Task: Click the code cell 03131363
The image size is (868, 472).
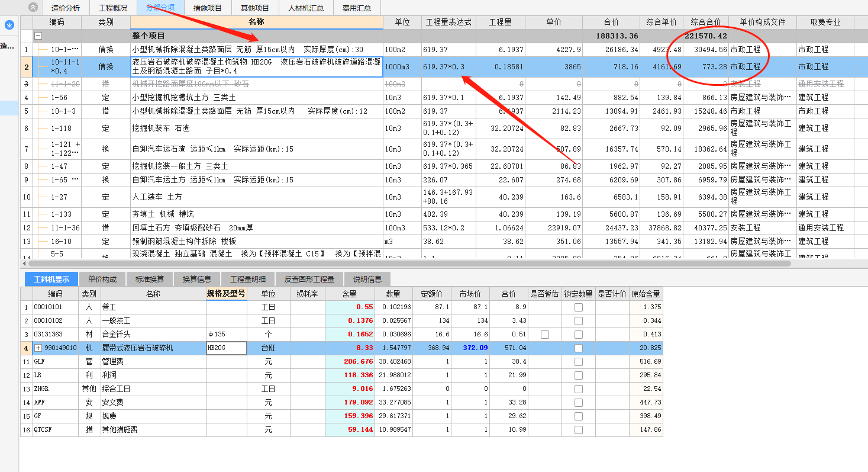Action: [55, 335]
